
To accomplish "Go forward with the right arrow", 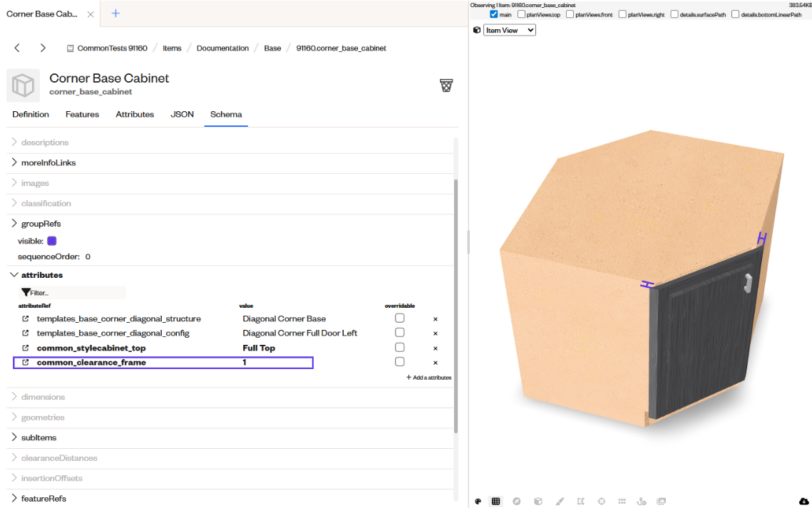I will [x=43, y=48].
